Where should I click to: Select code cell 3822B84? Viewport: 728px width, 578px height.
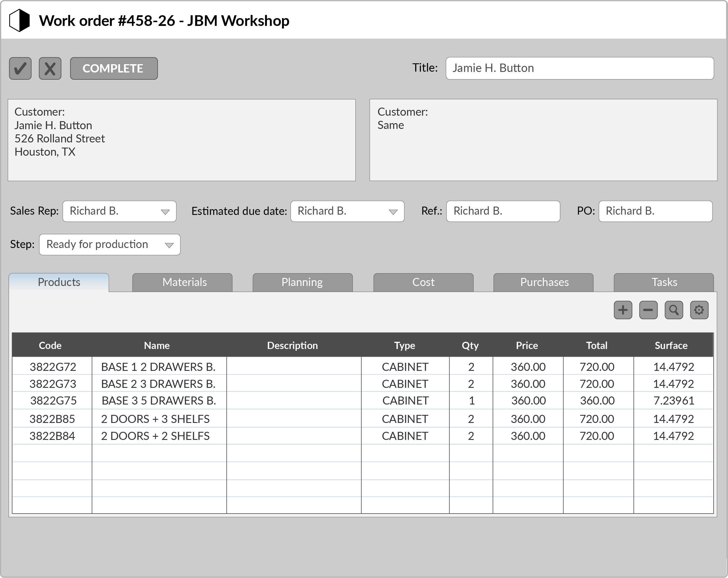pyautogui.click(x=52, y=436)
